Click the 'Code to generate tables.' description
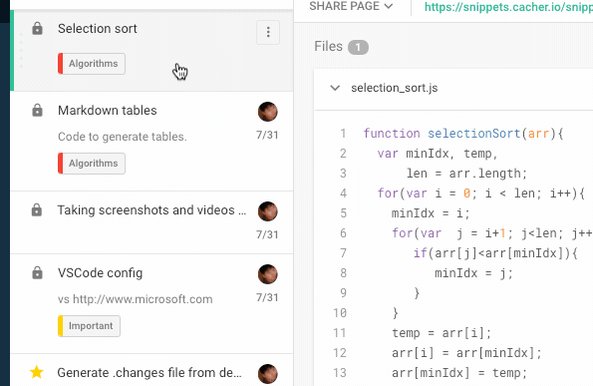The height and width of the screenshot is (386, 593). (123, 136)
